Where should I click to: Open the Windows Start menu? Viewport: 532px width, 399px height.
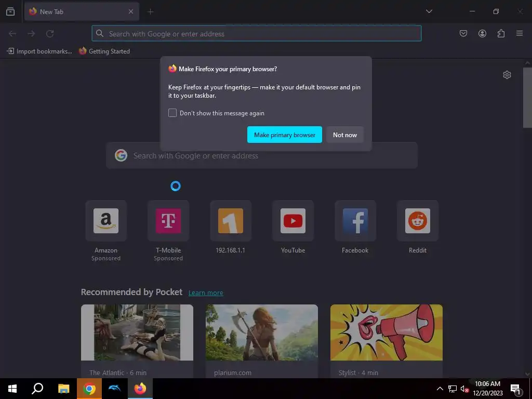[x=12, y=389]
